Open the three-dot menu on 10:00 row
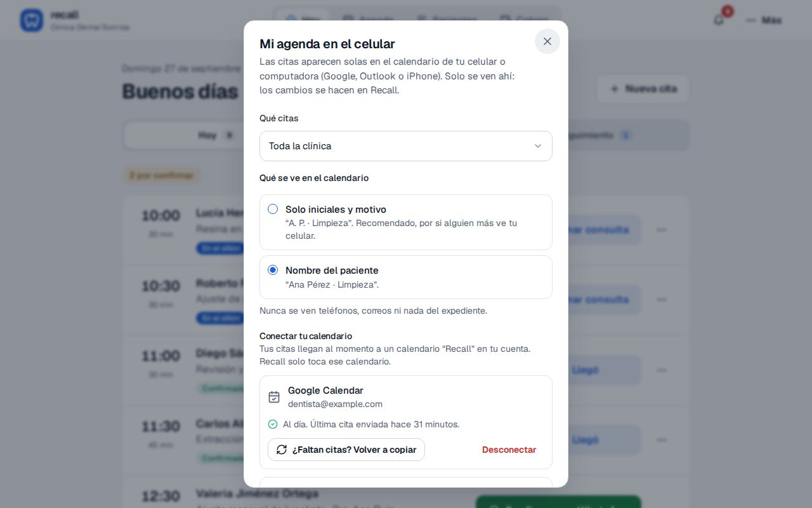812x508 pixels. (x=662, y=230)
